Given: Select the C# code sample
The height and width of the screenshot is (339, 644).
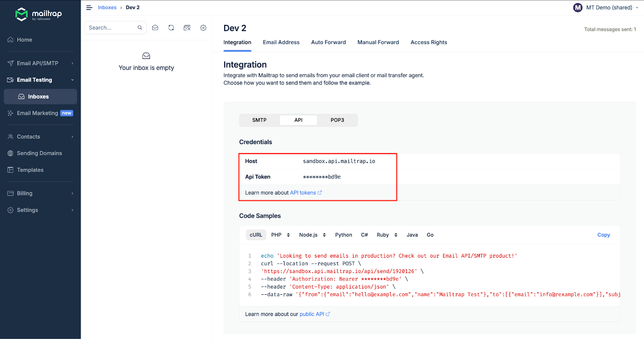Looking at the screenshot, I should [x=365, y=235].
